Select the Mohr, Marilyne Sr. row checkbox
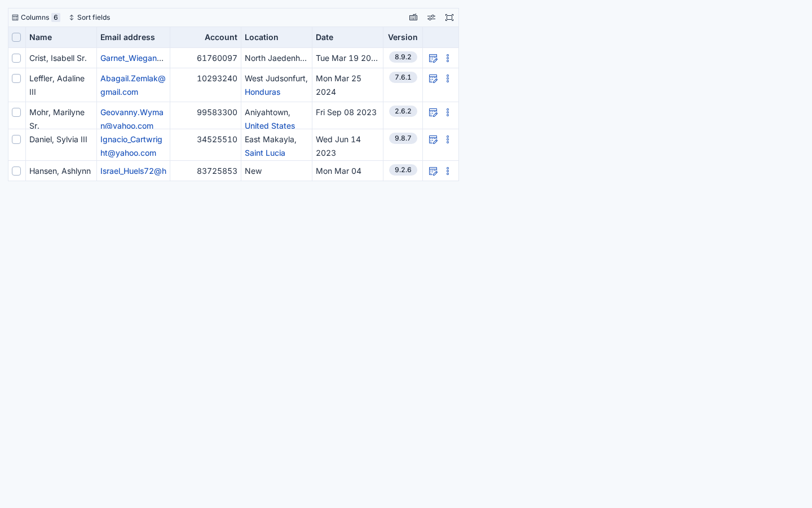812x508 pixels. pyautogui.click(x=16, y=112)
